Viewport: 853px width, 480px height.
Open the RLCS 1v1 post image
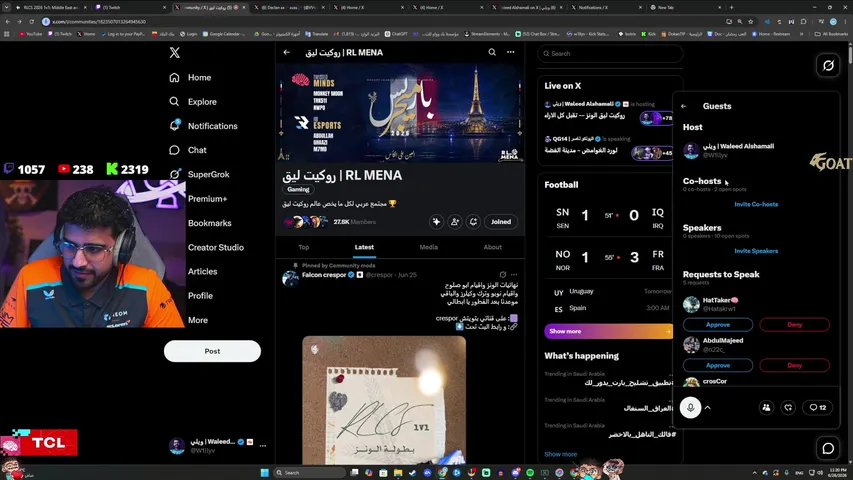(384, 400)
